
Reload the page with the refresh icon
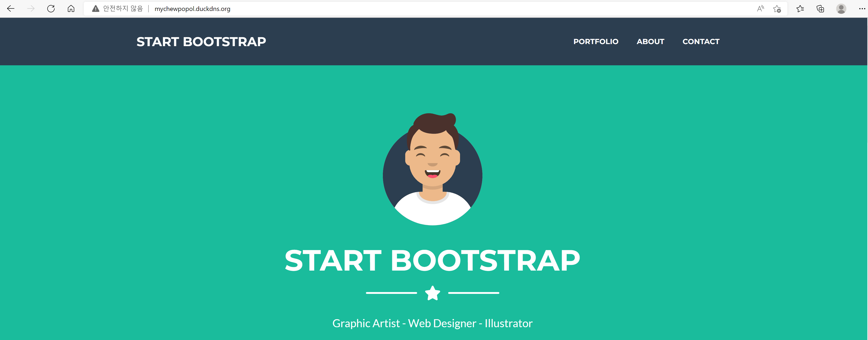click(51, 9)
